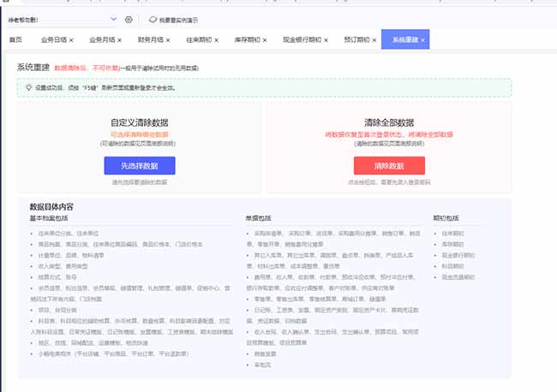Click the 数据具体内容 section heading

tap(51, 207)
